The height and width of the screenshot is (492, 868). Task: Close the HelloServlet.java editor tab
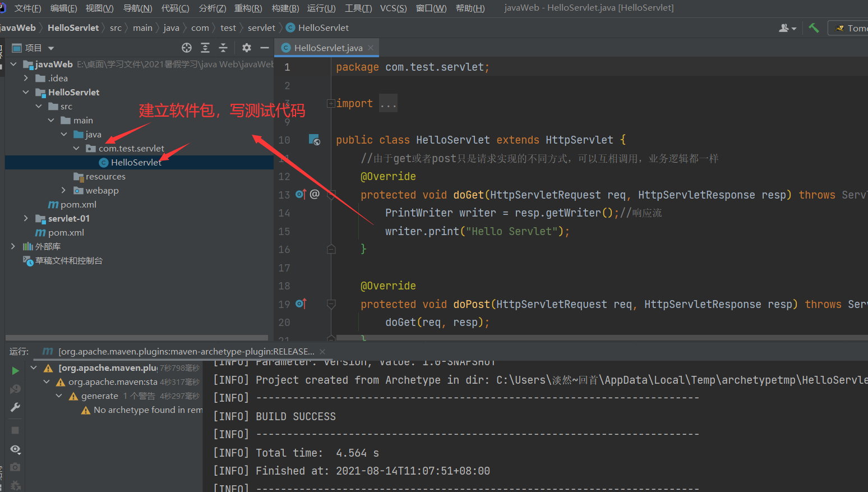click(371, 48)
